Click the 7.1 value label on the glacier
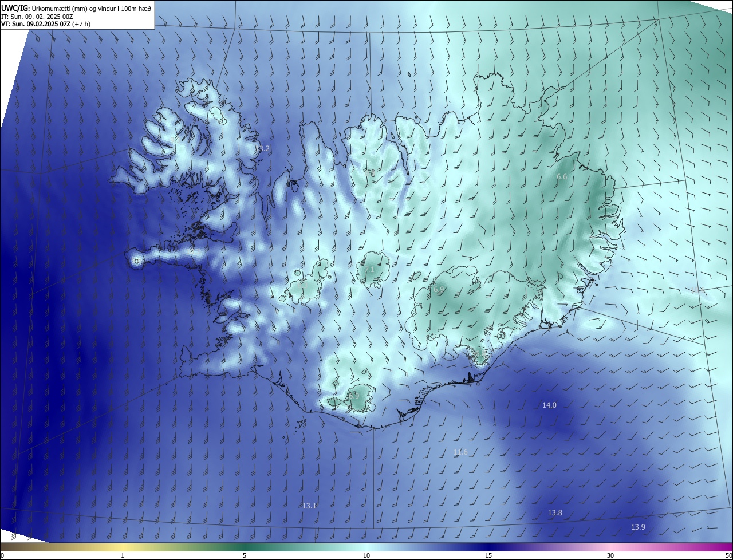Screen dimensions: 733x560 pyautogui.click(x=369, y=270)
